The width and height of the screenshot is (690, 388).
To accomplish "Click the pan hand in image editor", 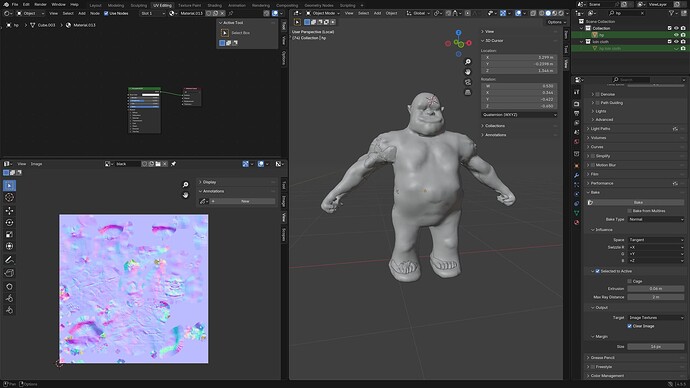I will [x=186, y=194].
